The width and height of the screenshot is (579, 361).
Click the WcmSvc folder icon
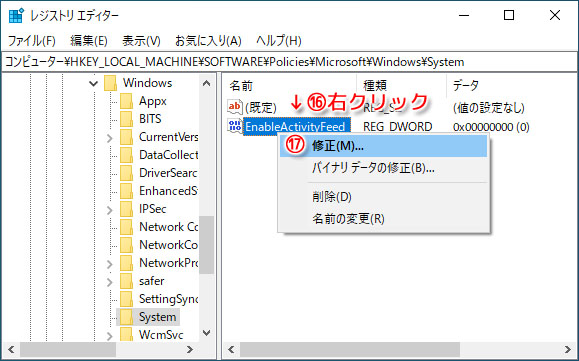tap(126, 335)
